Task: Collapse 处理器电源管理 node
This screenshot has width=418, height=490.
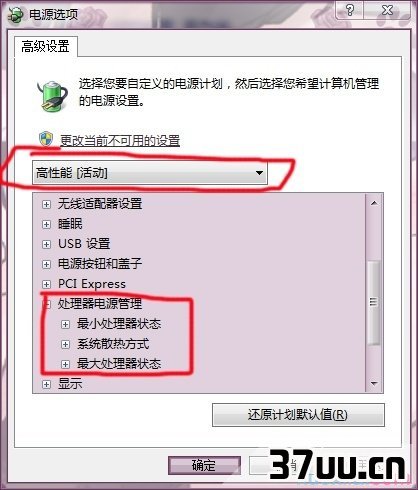Action: [47, 304]
